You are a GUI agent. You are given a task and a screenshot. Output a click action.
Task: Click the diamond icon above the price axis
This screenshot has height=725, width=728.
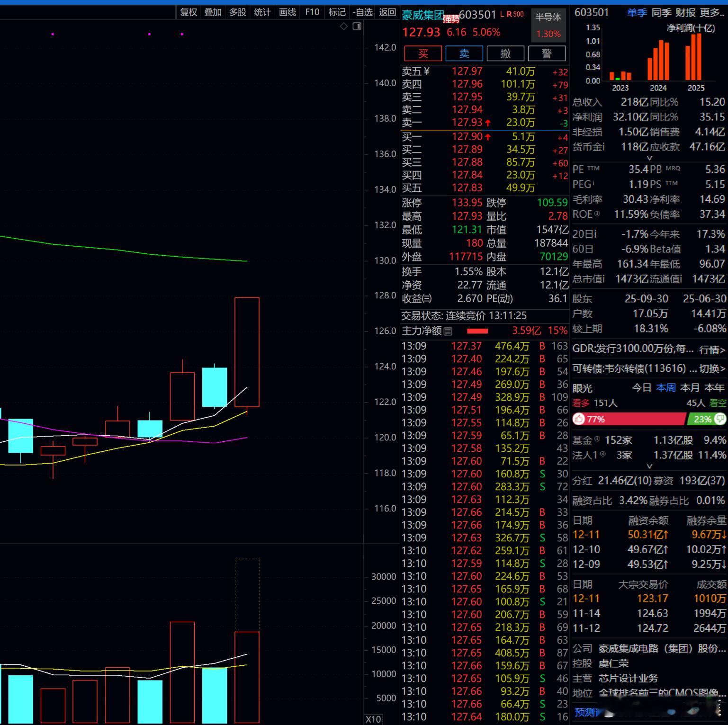pos(344,27)
